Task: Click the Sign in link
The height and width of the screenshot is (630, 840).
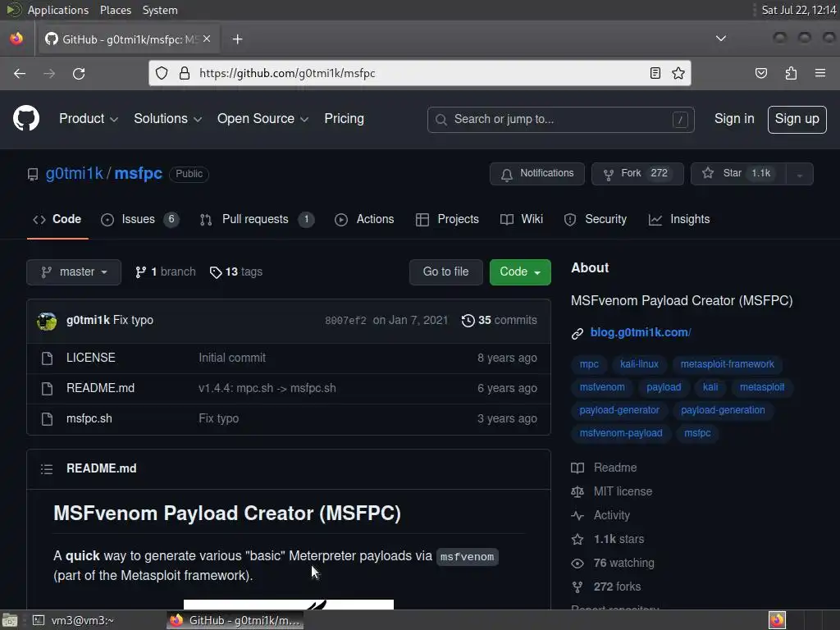Action: click(x=734, y=119)
